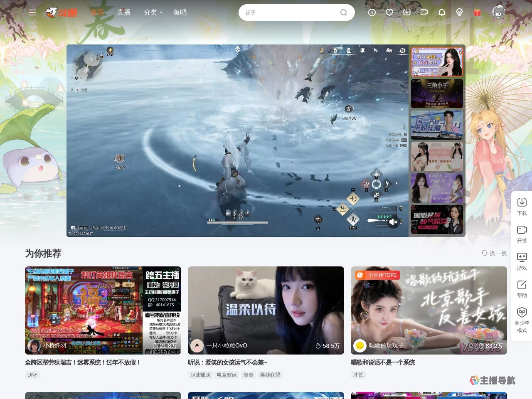Select the 三角小子 stream thumbnail

coord(437,94)
